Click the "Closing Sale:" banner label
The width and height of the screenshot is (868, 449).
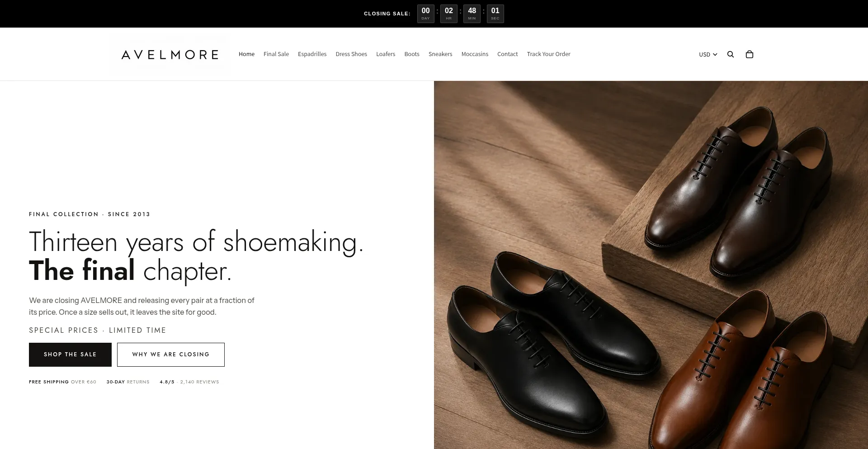pyautogui.click(x=387, y=14)
